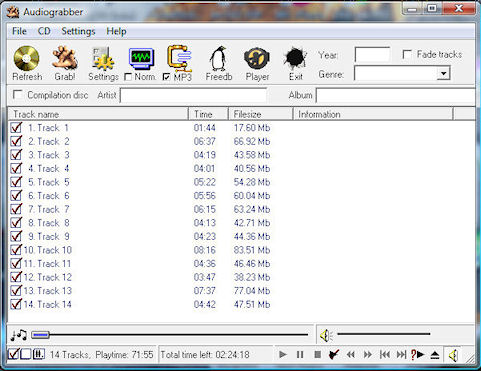The width and height of the screenshot is (481, 371).
Task: Eject the CD tray
Action: (x=435, y=355)
